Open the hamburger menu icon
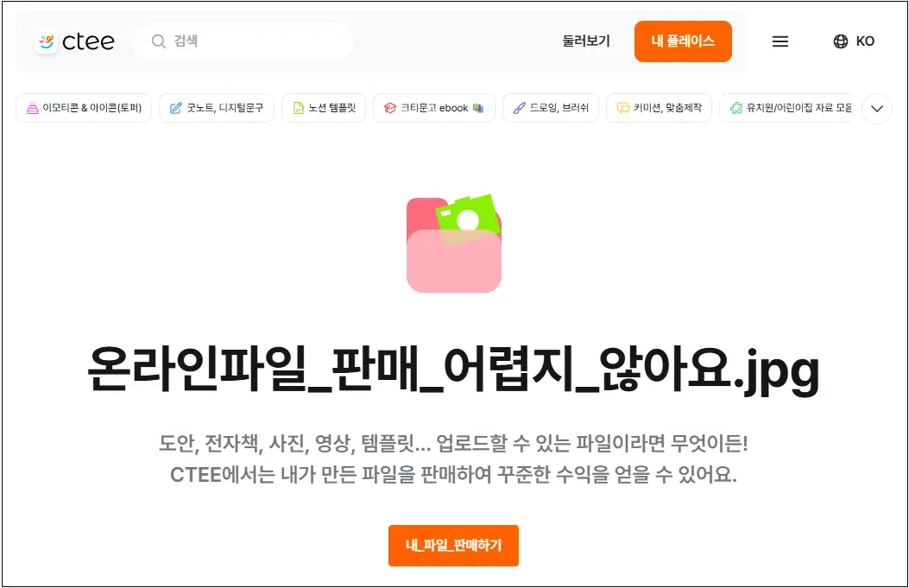 tap(780, 41)
